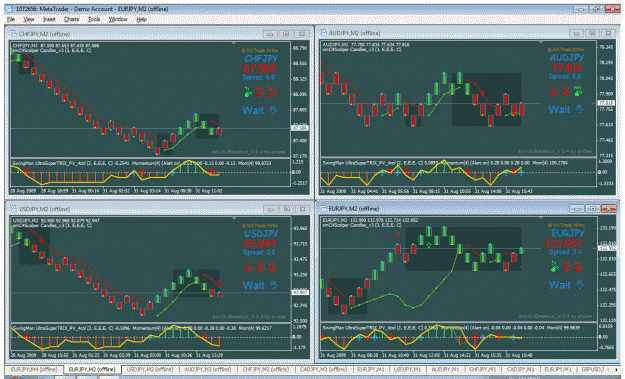Viewport: 625px width, 379px height.
Task: Click the hand icon beside Wait in the AUDJPY chart
Action: pos(580,109)
